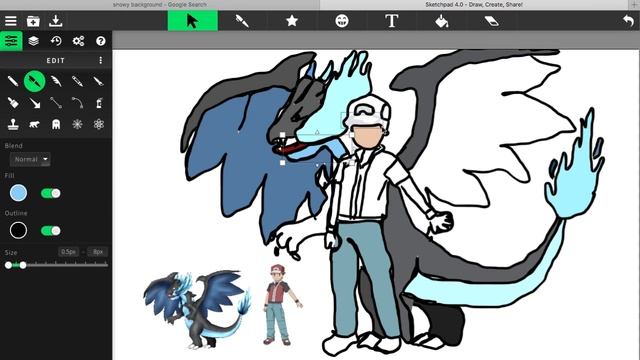
Task: Choose the snowflake mirror brush
Action: (77, 124)
